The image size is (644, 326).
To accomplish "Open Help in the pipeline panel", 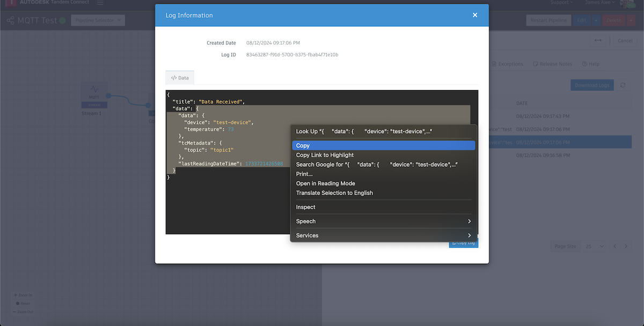I will [590, 63].
